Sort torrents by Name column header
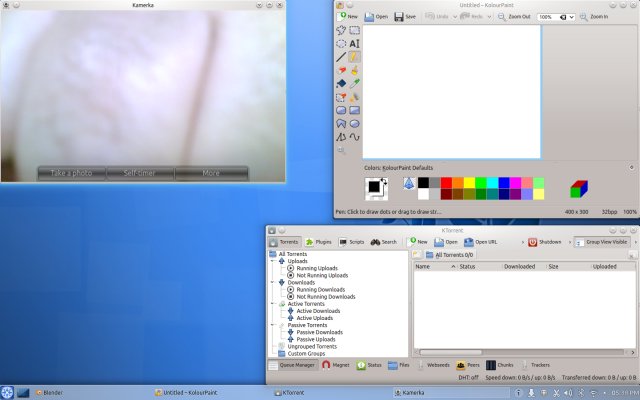This screenshot has width=640, height=400. [x=435, y=267]
